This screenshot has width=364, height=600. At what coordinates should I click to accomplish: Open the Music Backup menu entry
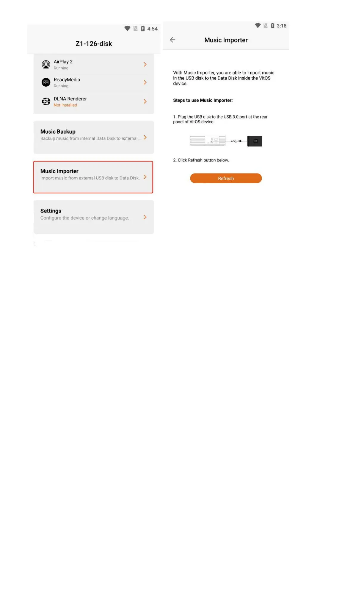click(94, 137)
